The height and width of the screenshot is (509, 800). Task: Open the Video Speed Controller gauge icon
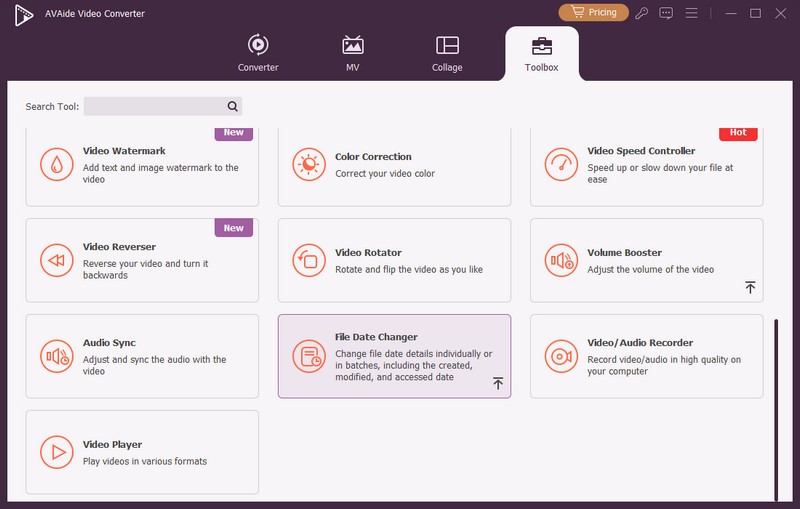(x=561, y=164)
